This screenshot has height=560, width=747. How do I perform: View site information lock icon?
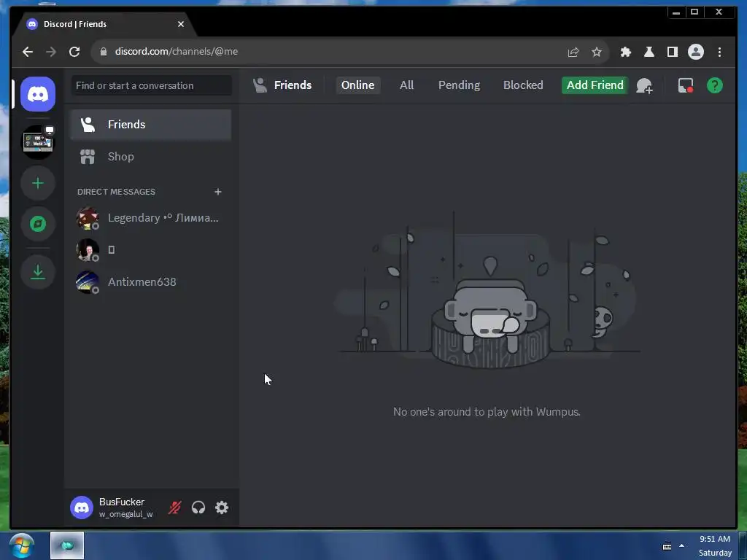[104, 52]
